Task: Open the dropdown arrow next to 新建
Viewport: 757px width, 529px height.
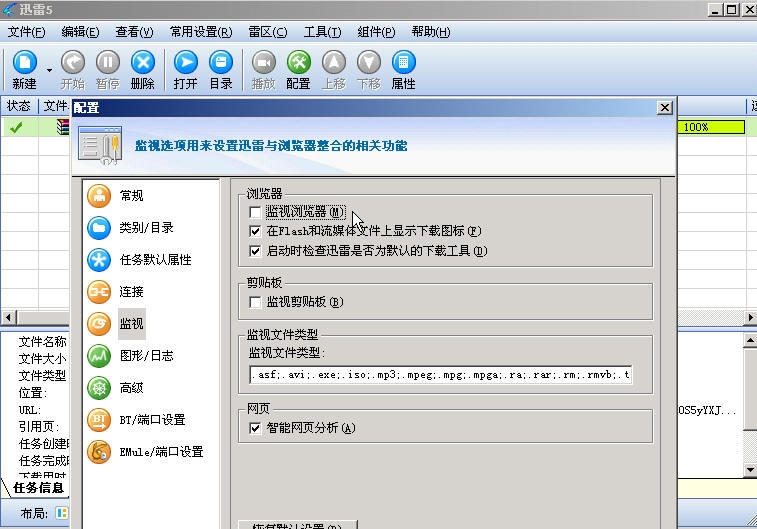Action: [x=49, y=70]
